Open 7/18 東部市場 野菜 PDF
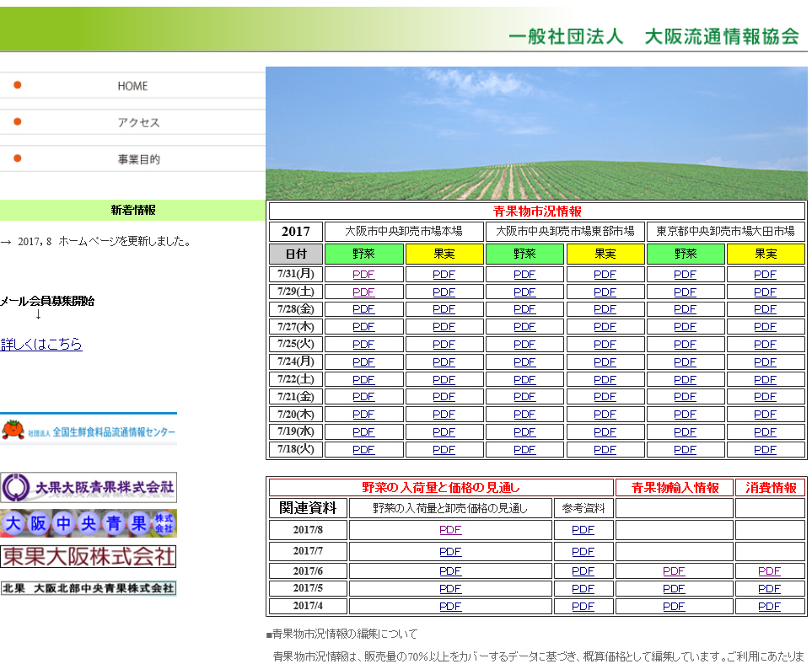 click(524, 449)
